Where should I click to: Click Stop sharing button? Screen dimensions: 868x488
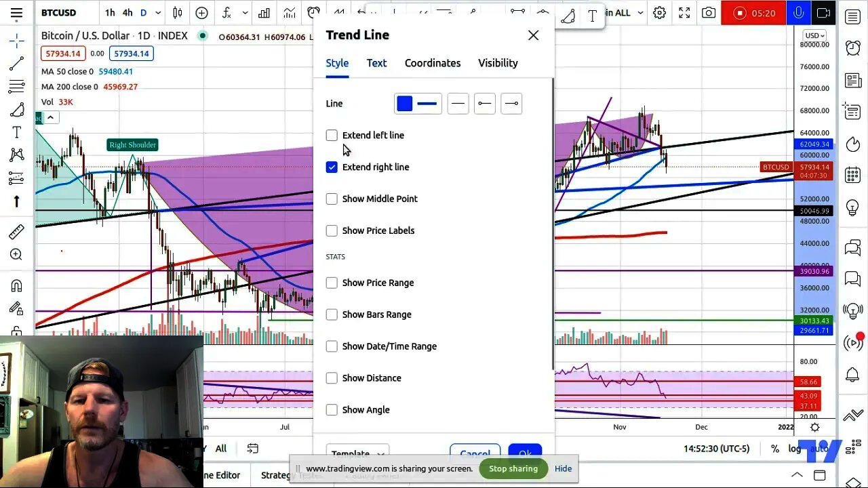click(513, 468)
